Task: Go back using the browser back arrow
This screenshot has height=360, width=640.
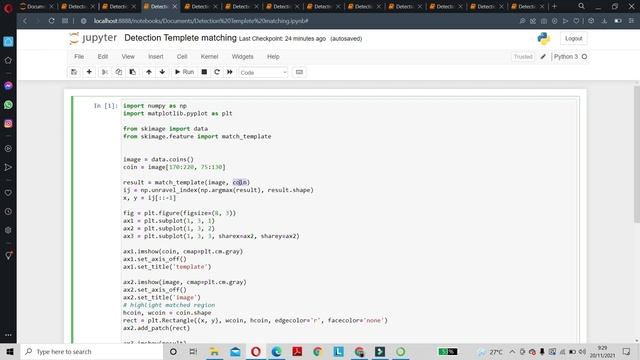Action: point(25,21)
